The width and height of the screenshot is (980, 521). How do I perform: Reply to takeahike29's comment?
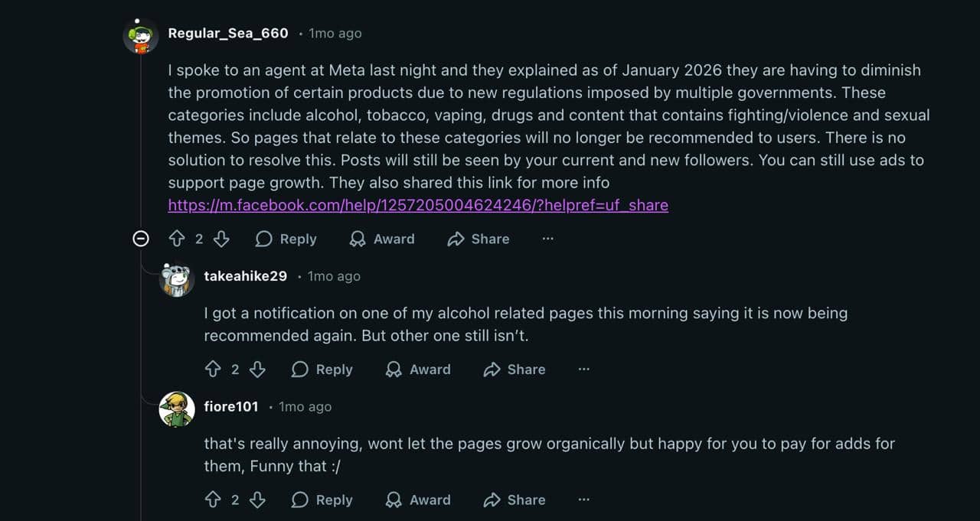click(x=322, y=370)
